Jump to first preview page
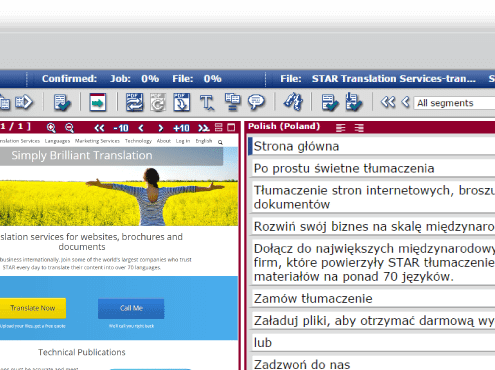Image resolution: width=495 pixels, height=370 pixels. (99, 128)
